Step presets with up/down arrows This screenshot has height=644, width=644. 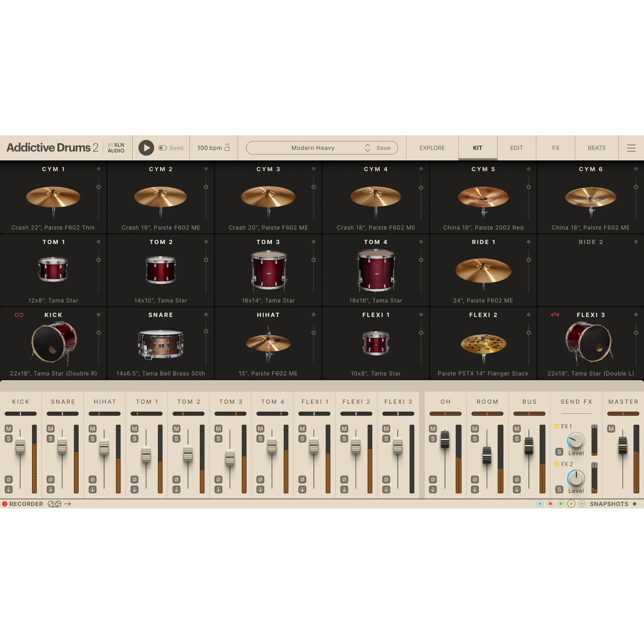[367, 148]
